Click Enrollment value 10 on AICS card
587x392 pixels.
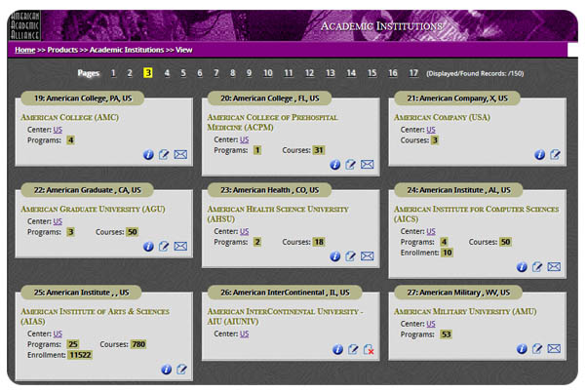pos(447,253)
